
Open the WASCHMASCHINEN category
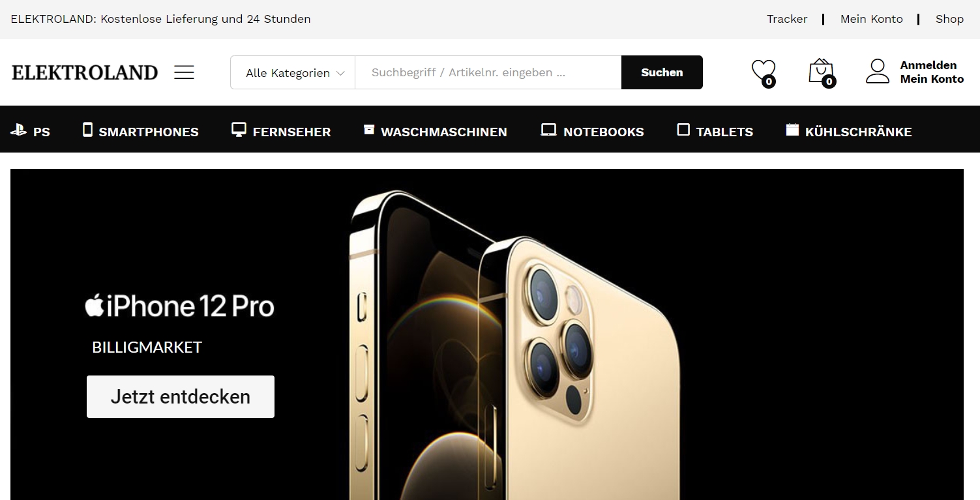(443, 132)
